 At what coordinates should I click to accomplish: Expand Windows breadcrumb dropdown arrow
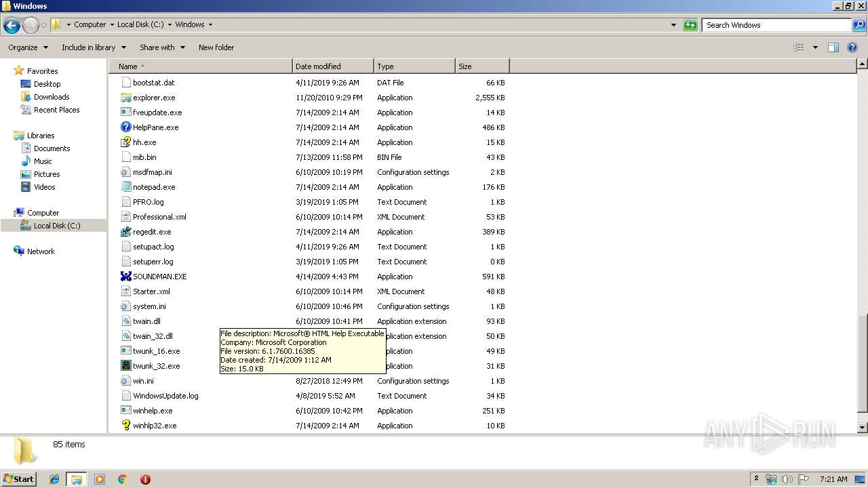coord(210,24)
